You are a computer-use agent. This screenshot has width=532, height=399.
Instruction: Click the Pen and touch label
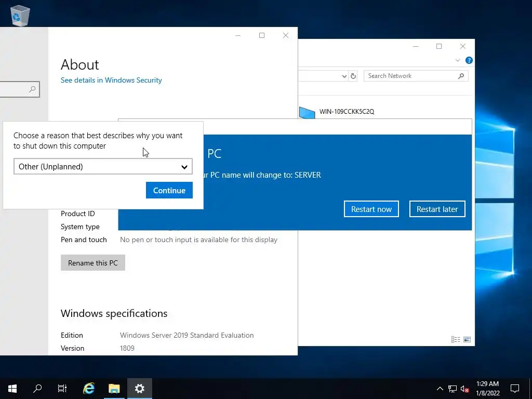(x=84, y=240)
